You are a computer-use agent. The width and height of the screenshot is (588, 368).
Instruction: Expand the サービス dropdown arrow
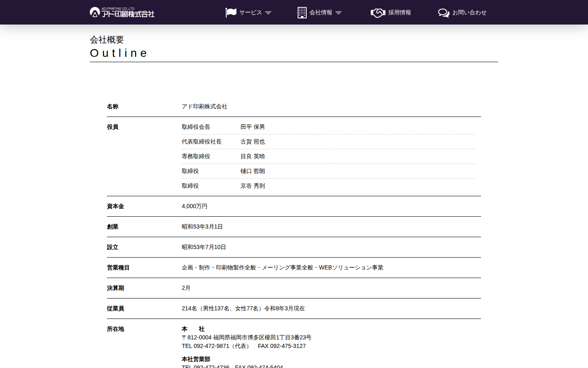pos(268,13)
